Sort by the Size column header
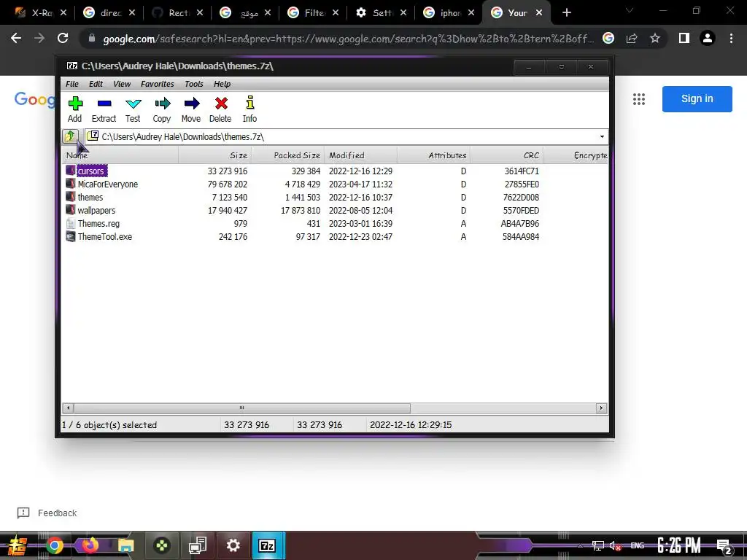The height and width of the screenshot is (560, 747). pyautogui.click(x=215, y=155)
